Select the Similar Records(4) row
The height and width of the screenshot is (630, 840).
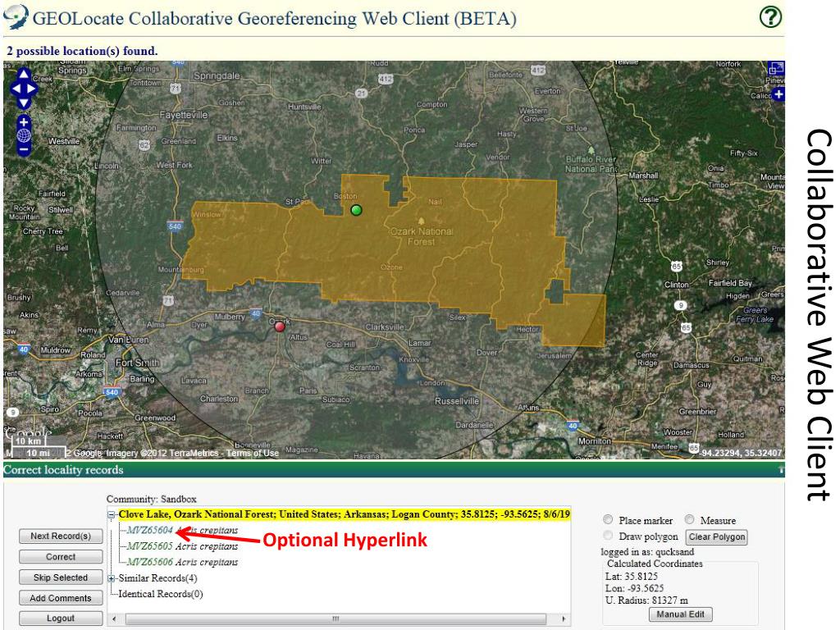157,578
